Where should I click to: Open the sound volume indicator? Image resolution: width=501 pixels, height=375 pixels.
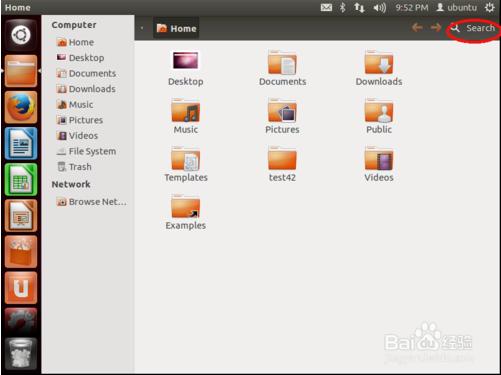tap(379, 7)
